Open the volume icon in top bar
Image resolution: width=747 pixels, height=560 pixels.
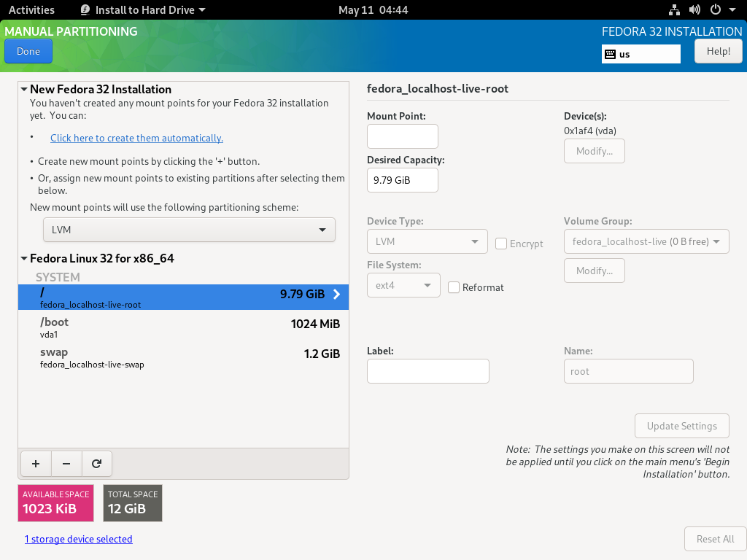pyautogui.click(x=694, y=9)
